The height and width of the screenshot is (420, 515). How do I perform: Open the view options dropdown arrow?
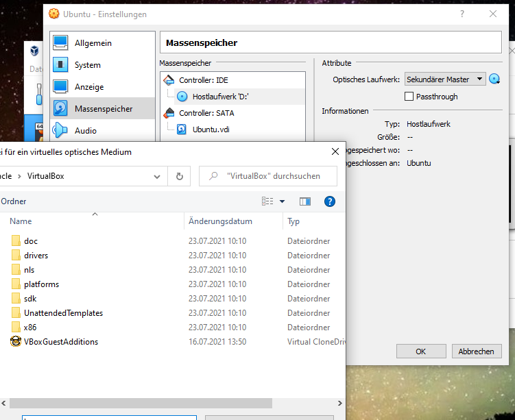(x=282, y=201)
